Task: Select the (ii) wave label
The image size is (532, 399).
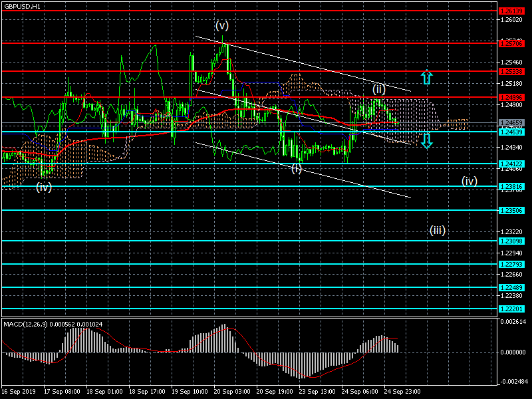Action: (378, 90)
